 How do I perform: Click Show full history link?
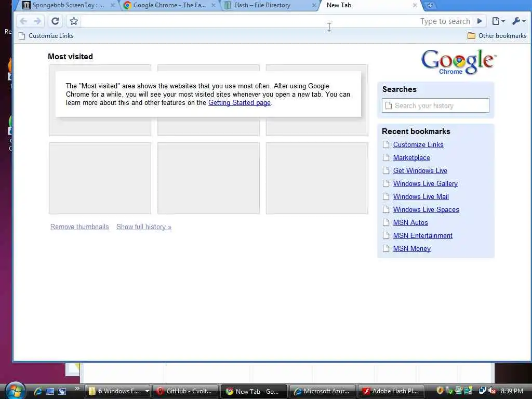tap(144, 227)
